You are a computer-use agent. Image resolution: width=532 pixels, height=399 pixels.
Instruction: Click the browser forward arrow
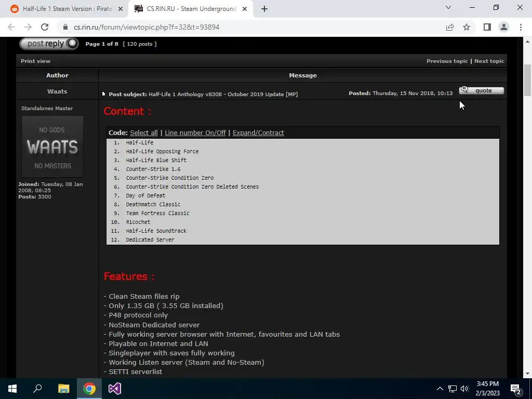(x=28, y=27)
